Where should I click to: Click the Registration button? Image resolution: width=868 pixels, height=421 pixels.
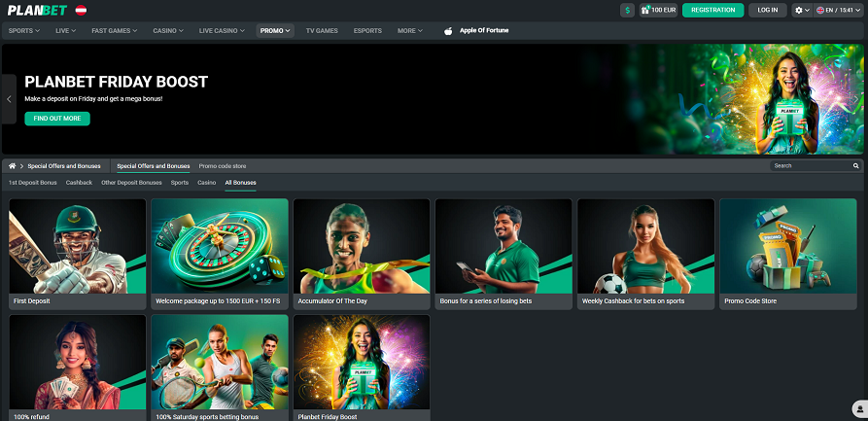click(x=713, y=10)
